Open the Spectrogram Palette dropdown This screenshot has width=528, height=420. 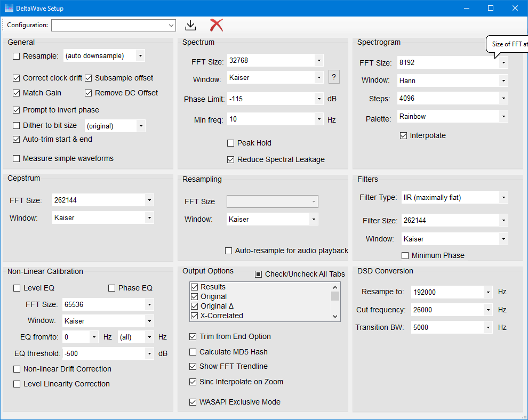click(x=503, y=116)
